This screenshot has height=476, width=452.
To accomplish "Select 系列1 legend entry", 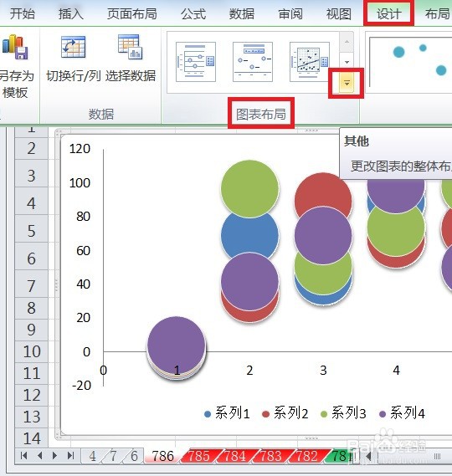I will point(227,413).
